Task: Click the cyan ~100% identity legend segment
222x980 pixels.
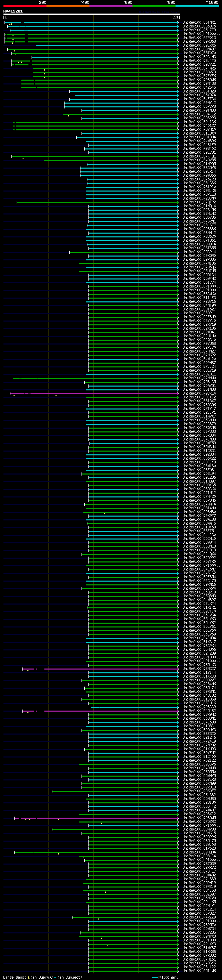Action: (197, 6)
